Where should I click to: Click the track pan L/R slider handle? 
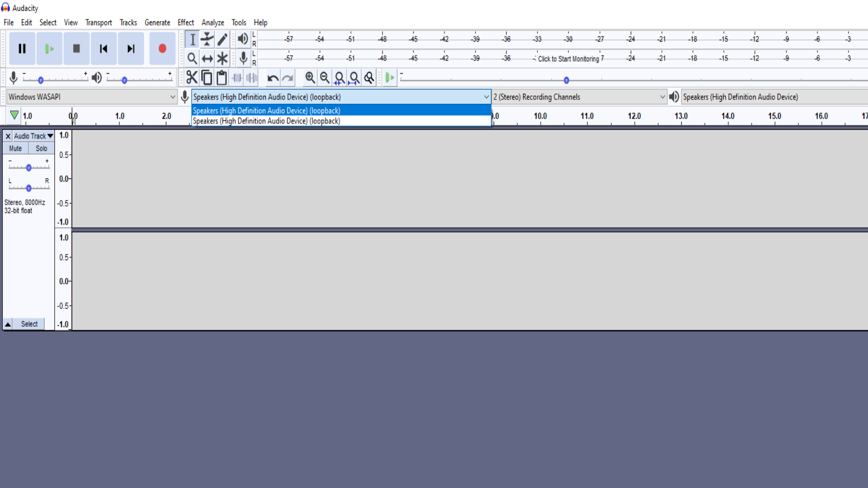tap(28, 188)
